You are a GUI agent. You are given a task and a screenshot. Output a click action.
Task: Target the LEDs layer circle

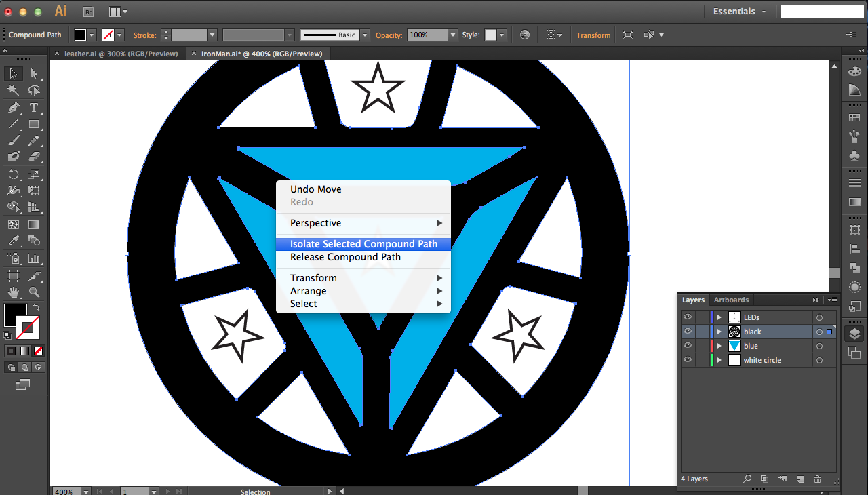pyautogui.click(x=819, y=317)
